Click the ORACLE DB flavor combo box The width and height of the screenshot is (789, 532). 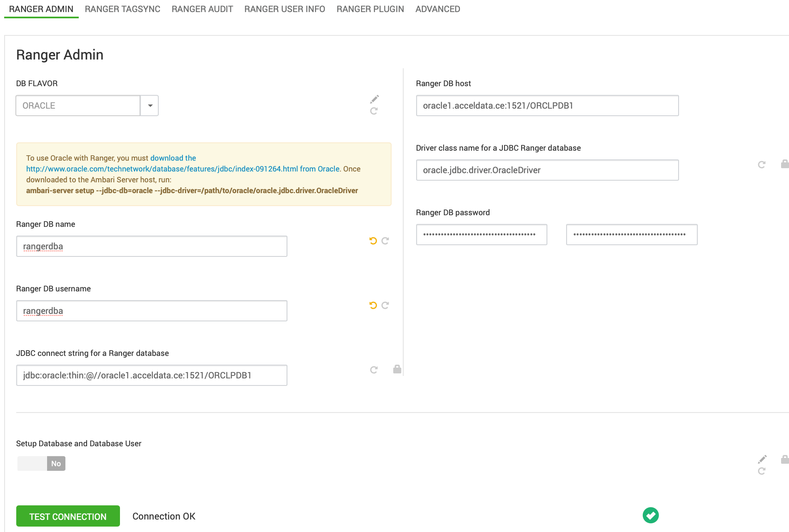pyautogui.click(x=78, y=106)
